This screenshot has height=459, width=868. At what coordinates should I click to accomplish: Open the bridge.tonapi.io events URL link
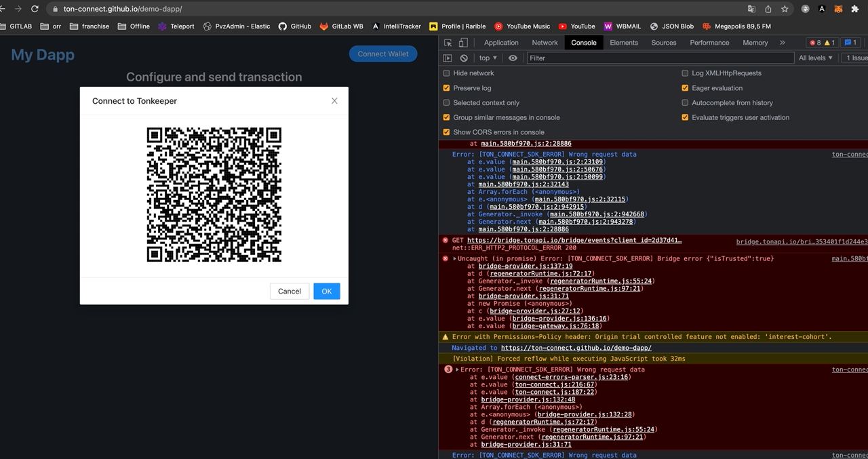click(x=574, y=241)
